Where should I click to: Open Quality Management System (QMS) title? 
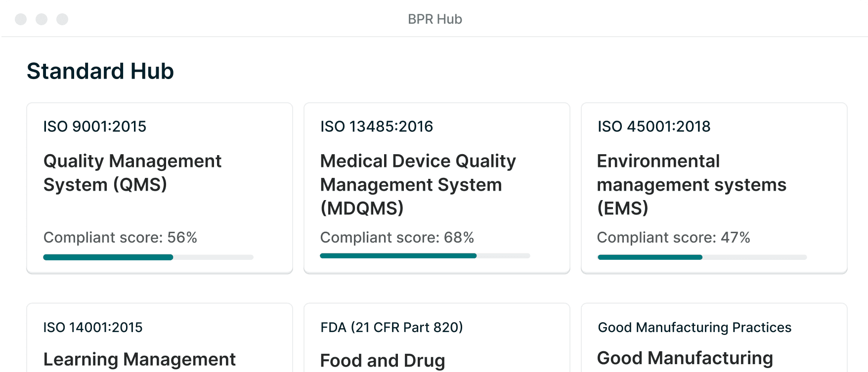[132, 173]
